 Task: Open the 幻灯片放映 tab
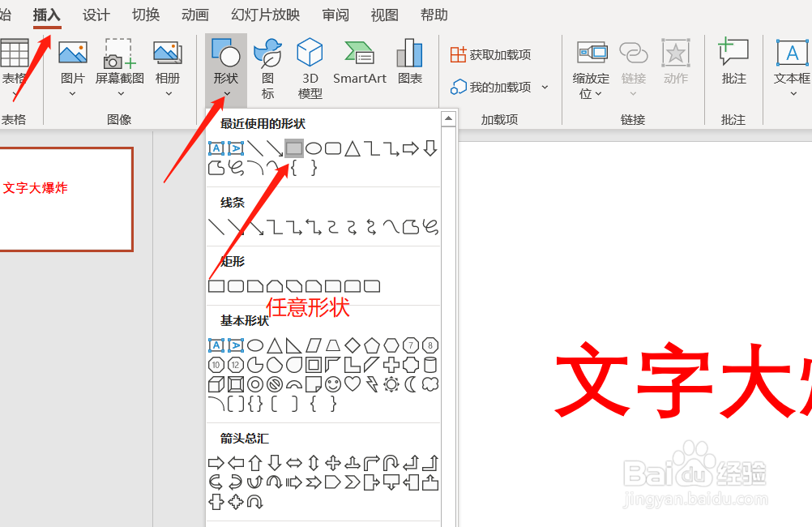(x=266, y=15)
